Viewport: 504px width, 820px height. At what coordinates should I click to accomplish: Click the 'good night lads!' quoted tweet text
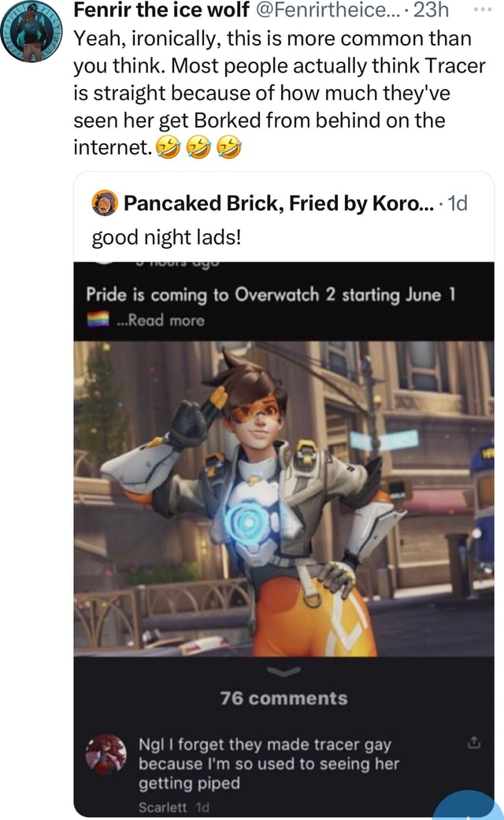pyautogui.click(x=167, y=237)
